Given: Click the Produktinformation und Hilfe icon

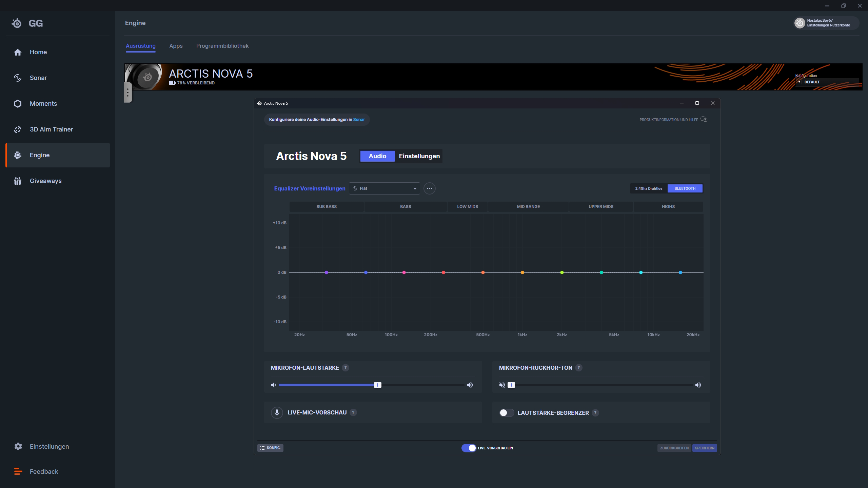Looking at the screenshot, I should pyautogui.click(x=705, y=120).
